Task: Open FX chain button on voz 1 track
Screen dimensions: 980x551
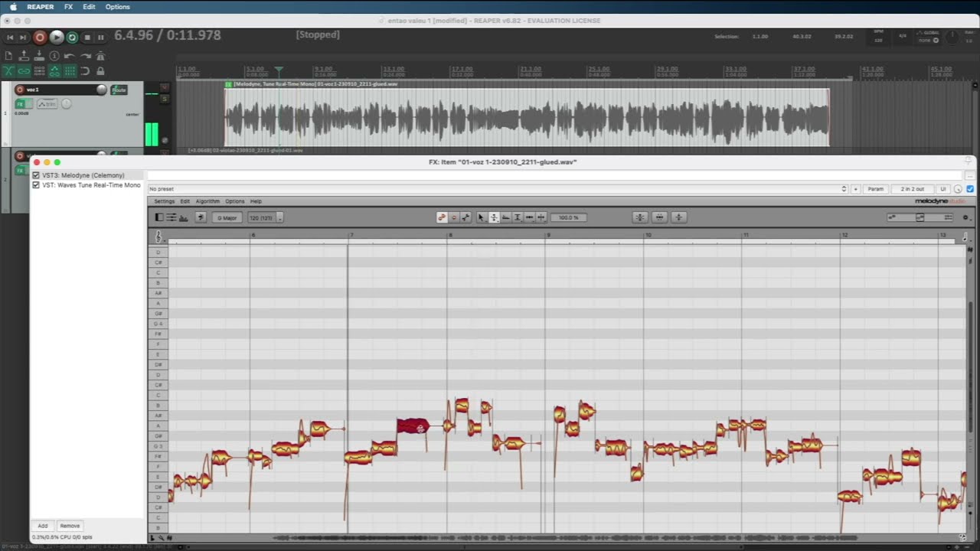Action: pyautogui.click(x=21, y=104)
